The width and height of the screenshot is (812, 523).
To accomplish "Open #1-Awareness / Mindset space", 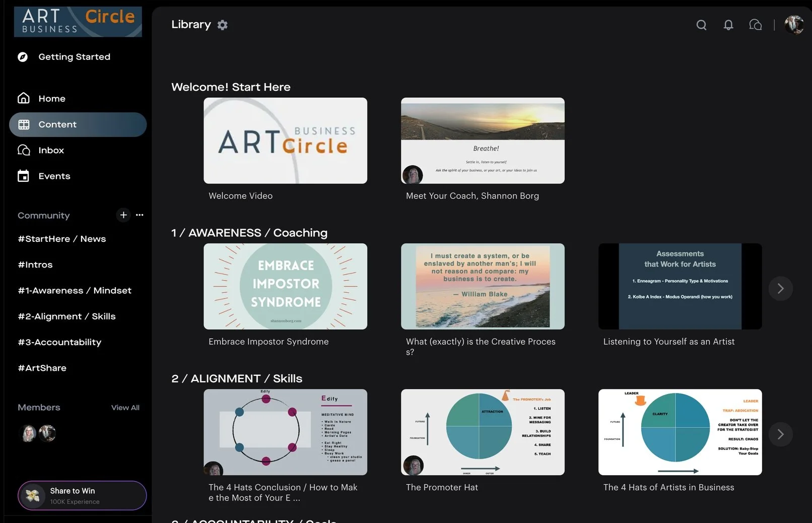I will point(75,291).
